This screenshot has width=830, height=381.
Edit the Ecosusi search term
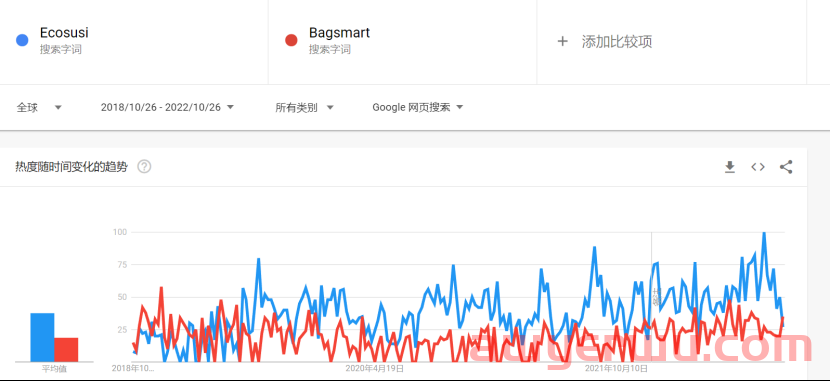[x=64, y=33]
